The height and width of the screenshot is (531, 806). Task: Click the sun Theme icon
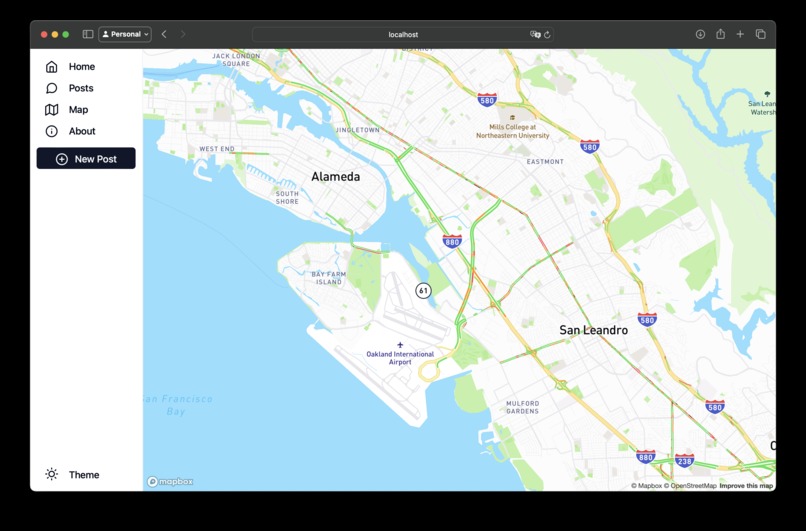tap(51, 474)
